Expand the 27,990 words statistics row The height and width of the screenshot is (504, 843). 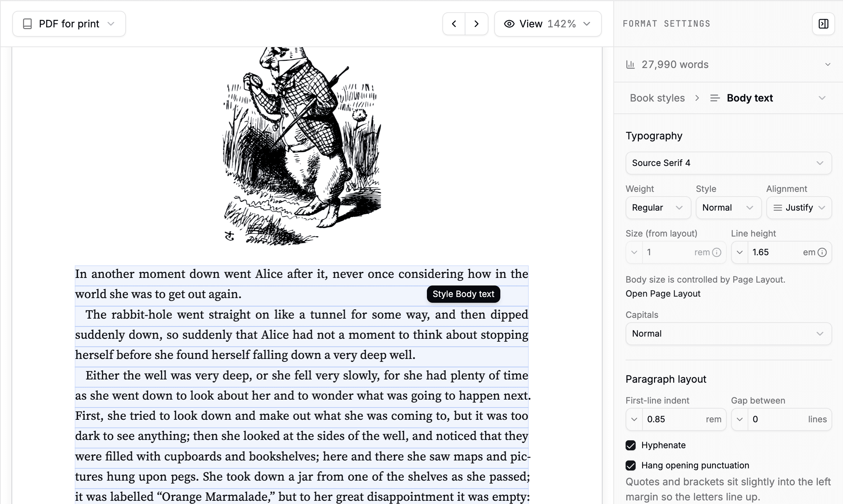click(729, 64)
